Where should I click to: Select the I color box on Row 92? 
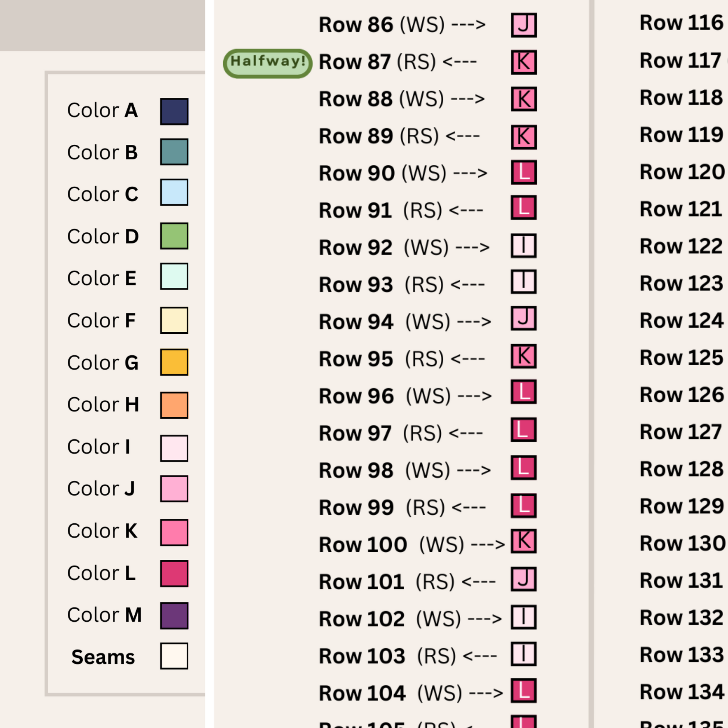pyautogui.click(x=524, y=246)
